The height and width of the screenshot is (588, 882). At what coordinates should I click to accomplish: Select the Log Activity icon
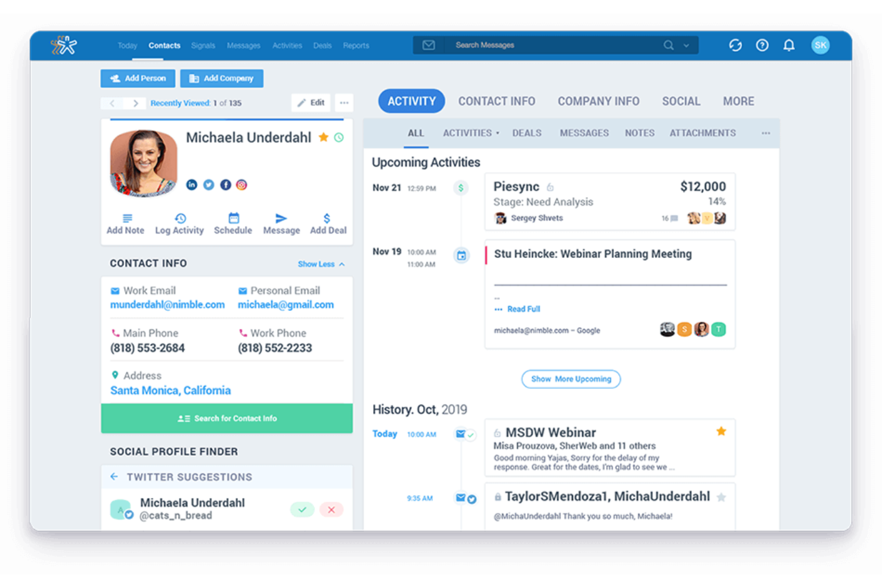179,222
